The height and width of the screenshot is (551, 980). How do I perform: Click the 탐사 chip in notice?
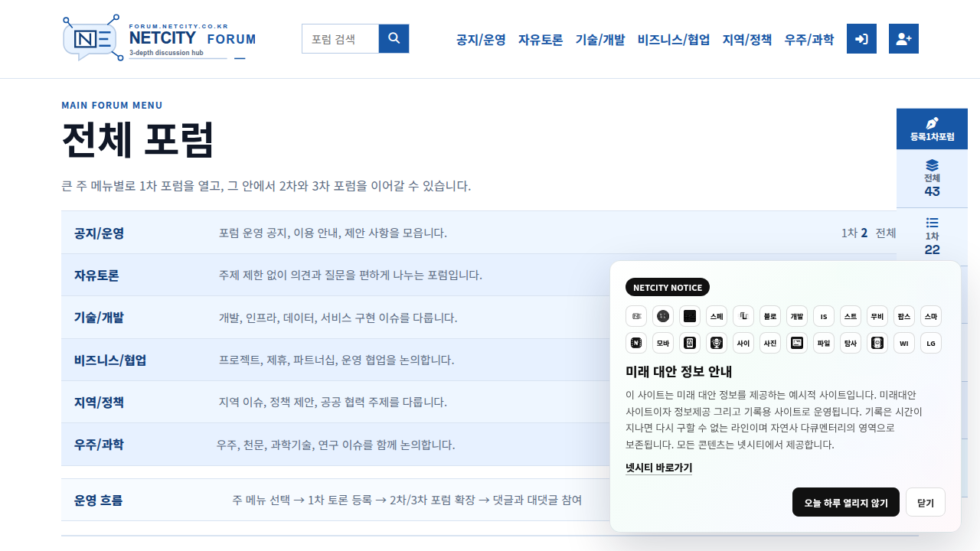851,343
